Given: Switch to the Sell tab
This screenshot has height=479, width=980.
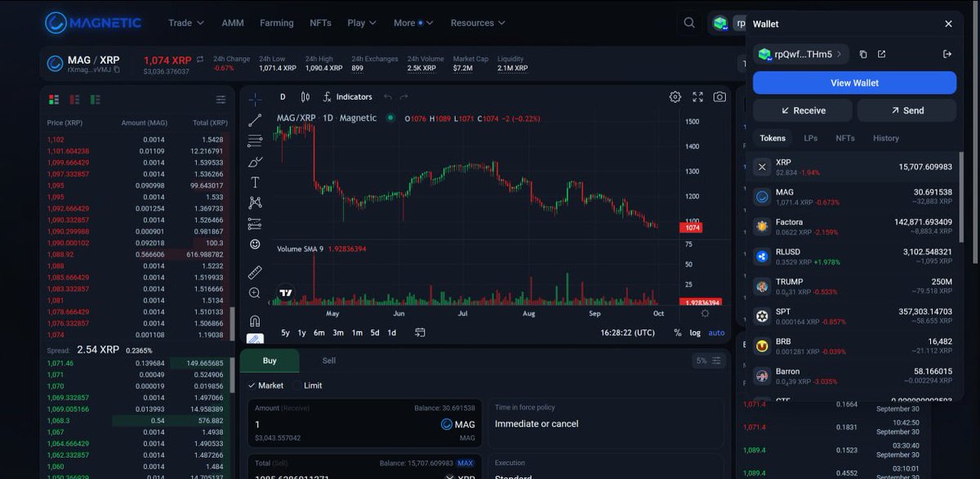Looking at the screenshot, I should click(329, 360).
